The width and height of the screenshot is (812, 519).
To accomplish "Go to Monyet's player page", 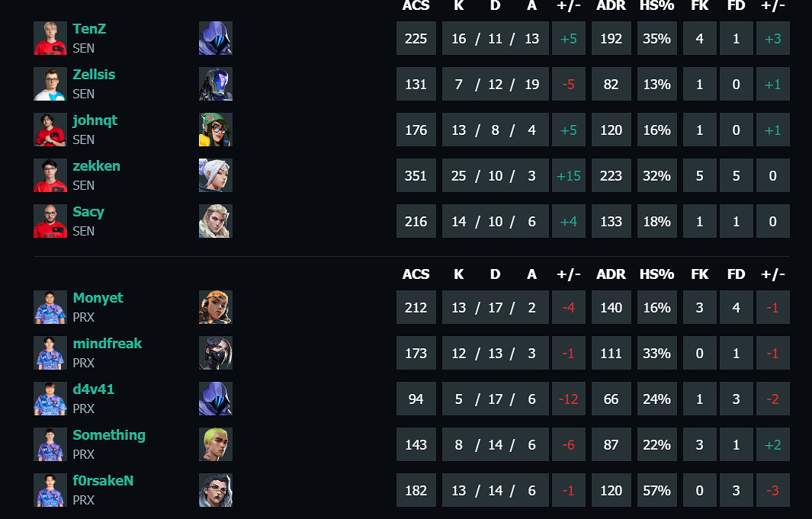I will click(98, 298).
